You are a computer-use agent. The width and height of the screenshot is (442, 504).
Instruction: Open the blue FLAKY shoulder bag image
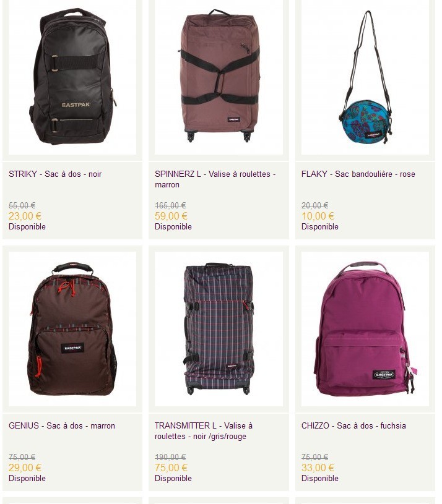(x=365, y=77)
